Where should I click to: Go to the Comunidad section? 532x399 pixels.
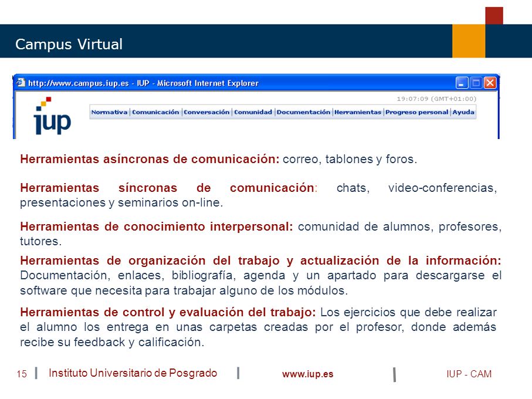[x=253, y=112]
